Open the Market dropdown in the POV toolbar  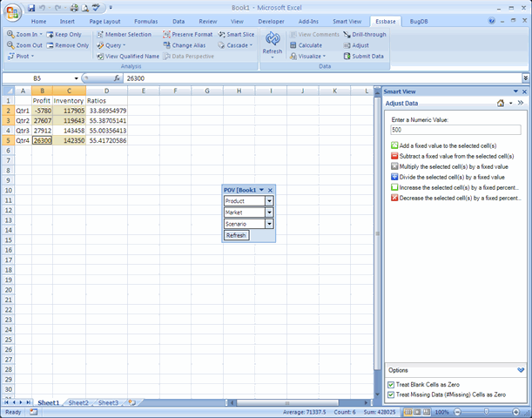(269, 212)
